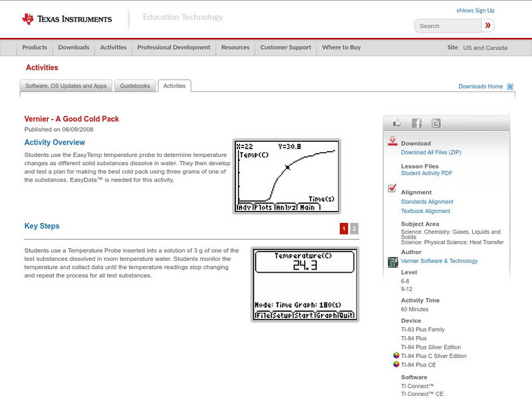Click the TI-83 Plus Family device entry
The image size is (532, 398).
click(423, 329)
